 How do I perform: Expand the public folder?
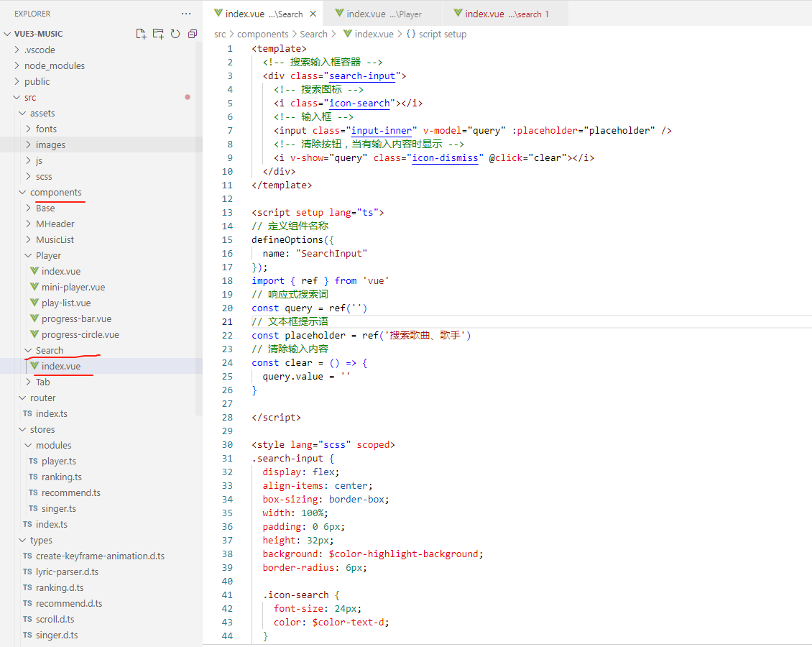37,81
